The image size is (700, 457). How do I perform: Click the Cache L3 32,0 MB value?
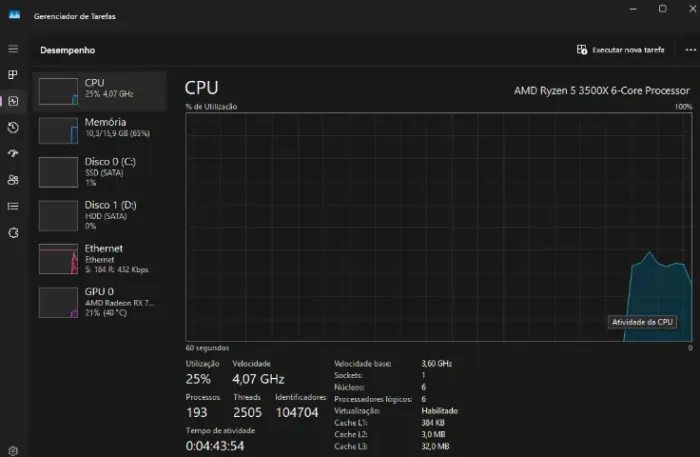click(x=435, y=446)
